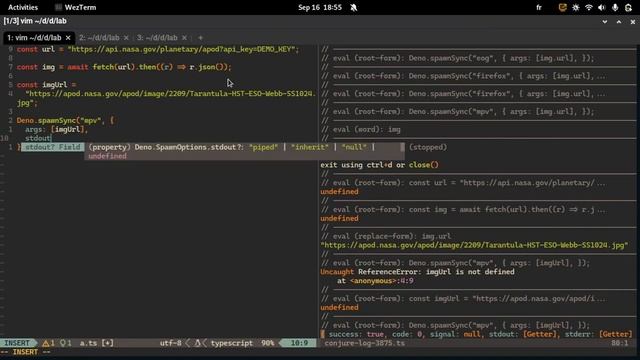
Task: Click the orange tray indicator icon
Action: [562, 7]
